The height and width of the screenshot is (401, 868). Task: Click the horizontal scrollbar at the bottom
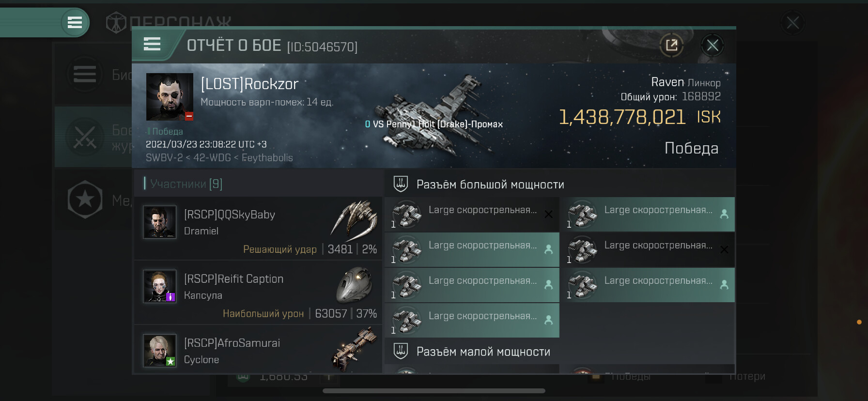(x=434, y=391)
